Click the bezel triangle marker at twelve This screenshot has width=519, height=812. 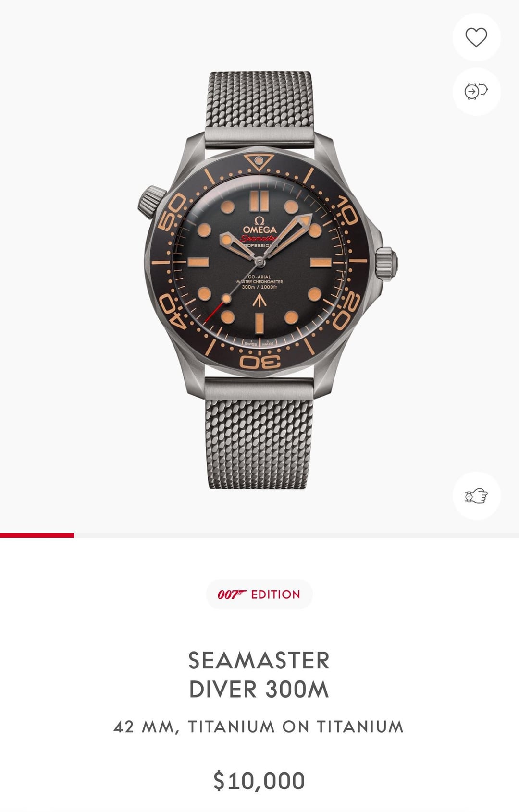tap(259, 162)
